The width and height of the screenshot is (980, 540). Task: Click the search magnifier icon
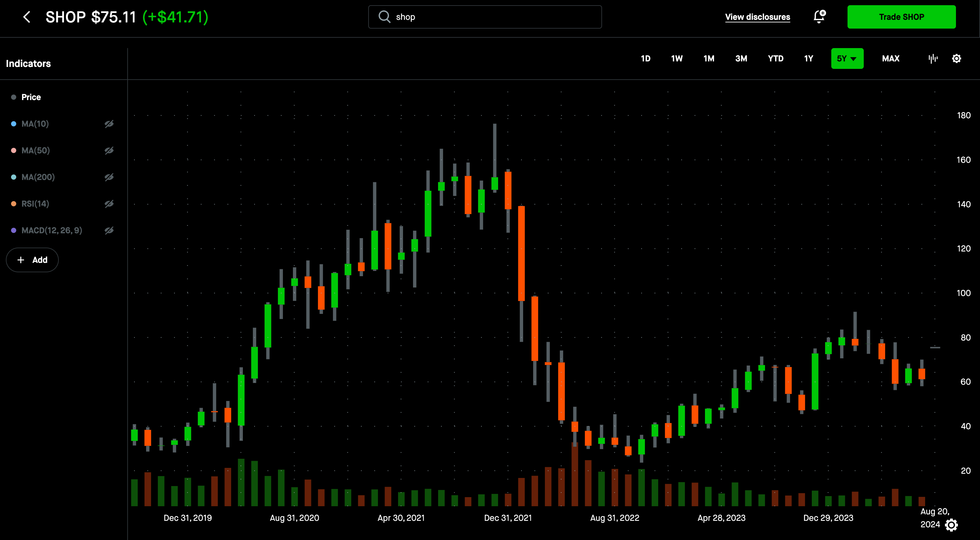tap(384, 16)
